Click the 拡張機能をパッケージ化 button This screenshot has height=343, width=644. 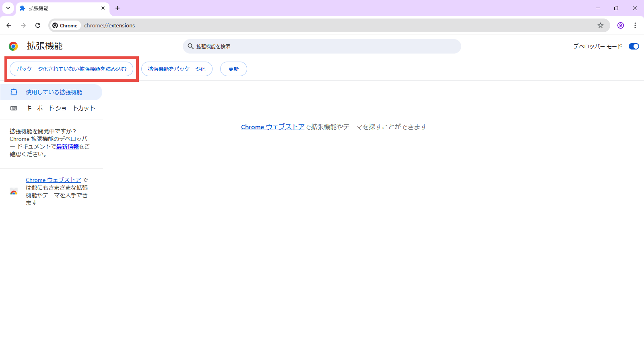pyautogui.click(x=177, y=69)
